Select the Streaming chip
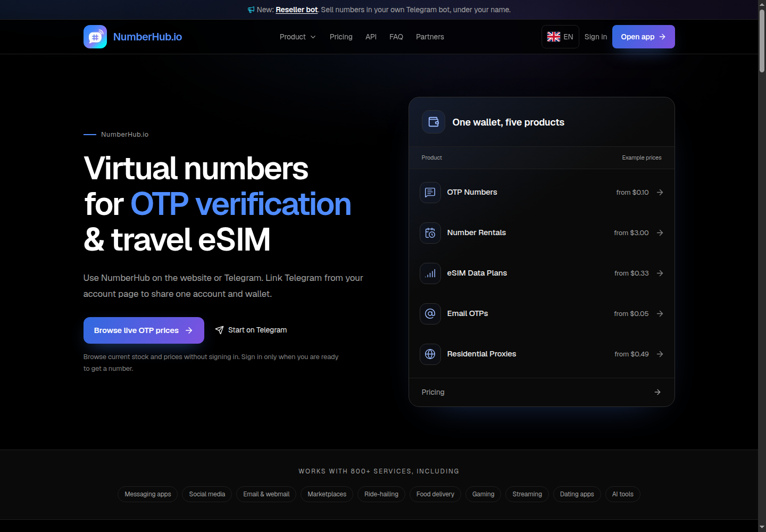The width and height of the screenshot is (766, 532). tap(527, 494)
